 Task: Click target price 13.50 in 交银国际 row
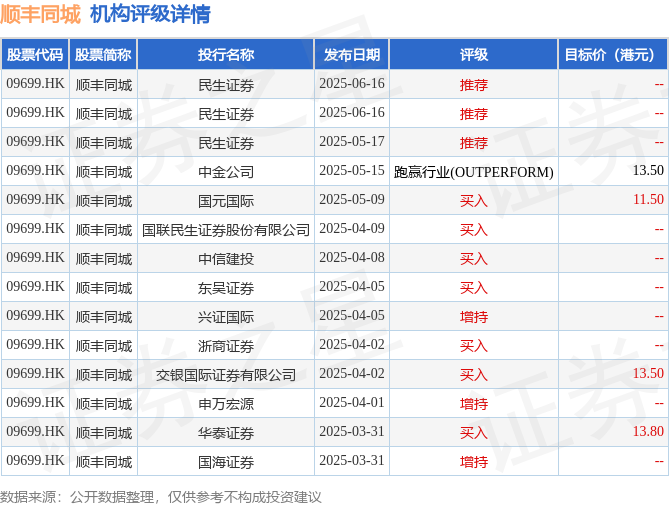click(648, 373)
